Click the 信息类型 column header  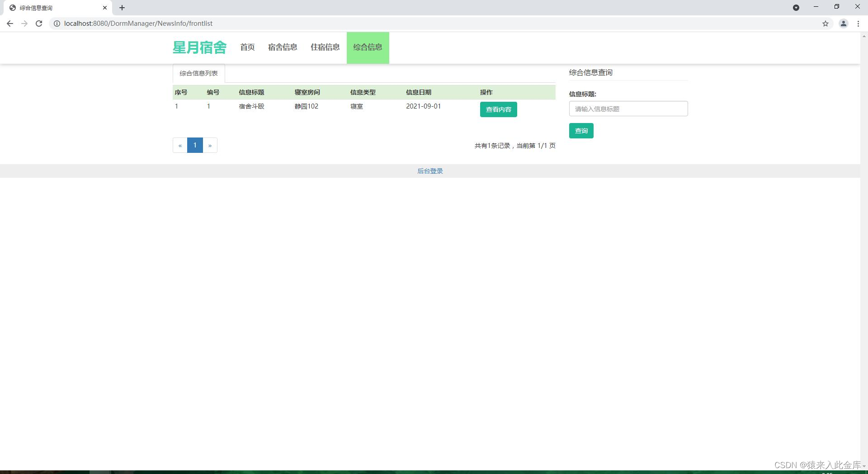363,92
